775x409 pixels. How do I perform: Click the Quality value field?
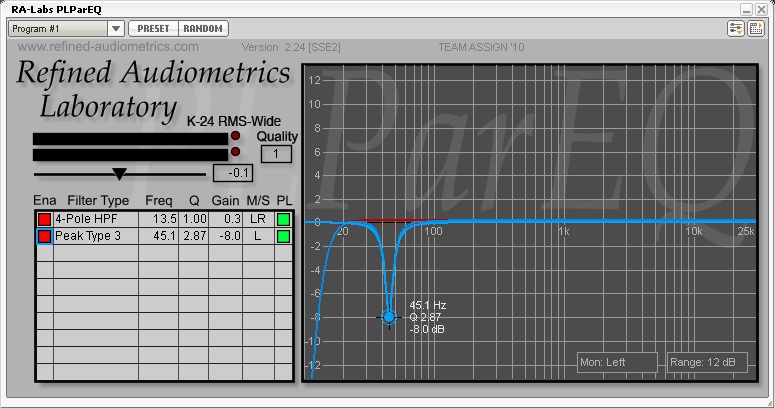276,154
